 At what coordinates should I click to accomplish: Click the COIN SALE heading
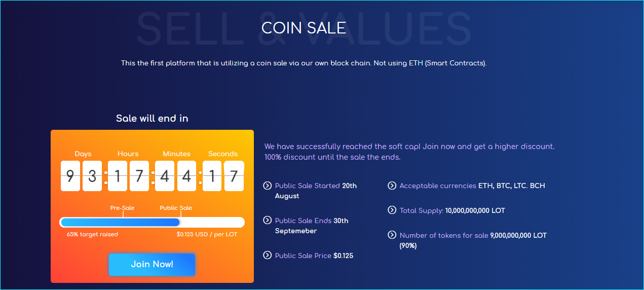pyautogui.click(x=304, y=27)
